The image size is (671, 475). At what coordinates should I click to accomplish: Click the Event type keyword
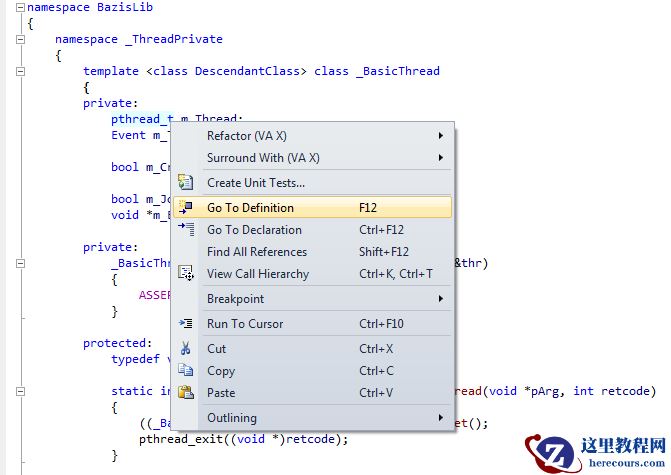point(128,135)
